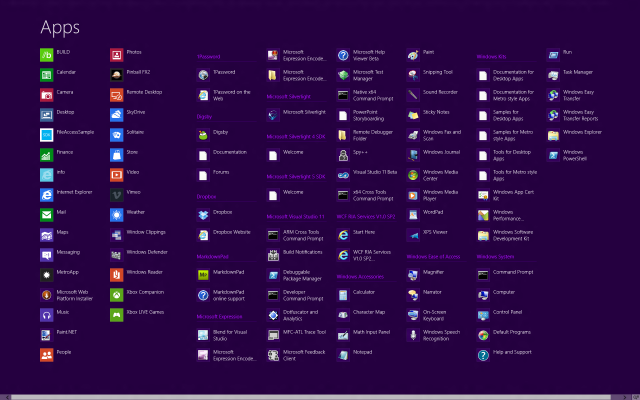Open the Music app icon
640x400 pixels.
[x=47, y=315]
